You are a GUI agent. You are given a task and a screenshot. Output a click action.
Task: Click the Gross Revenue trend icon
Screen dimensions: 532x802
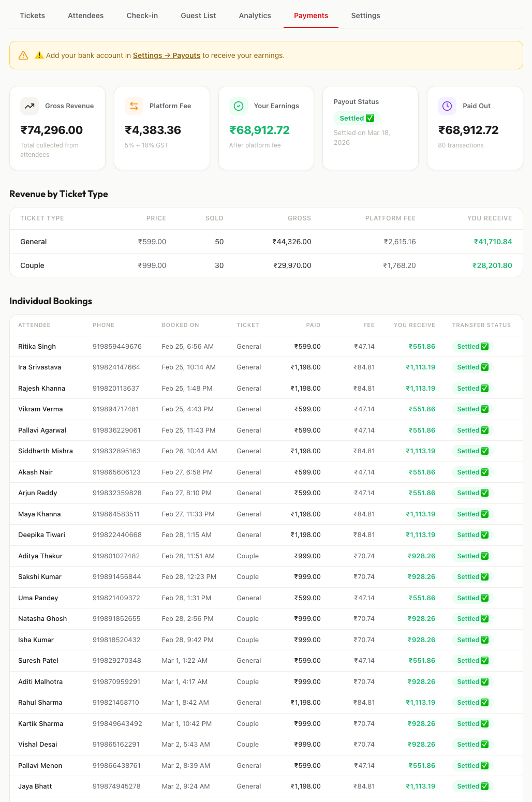(29, 106)
